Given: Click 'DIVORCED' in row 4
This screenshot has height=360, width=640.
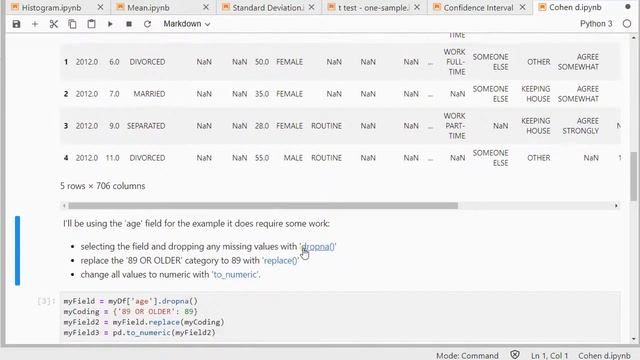Looking at the screenshot, I should [147, 158].
